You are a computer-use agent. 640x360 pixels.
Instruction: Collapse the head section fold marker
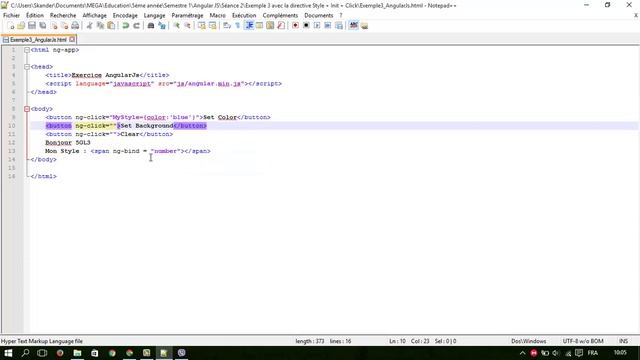[x=27, y=67]
